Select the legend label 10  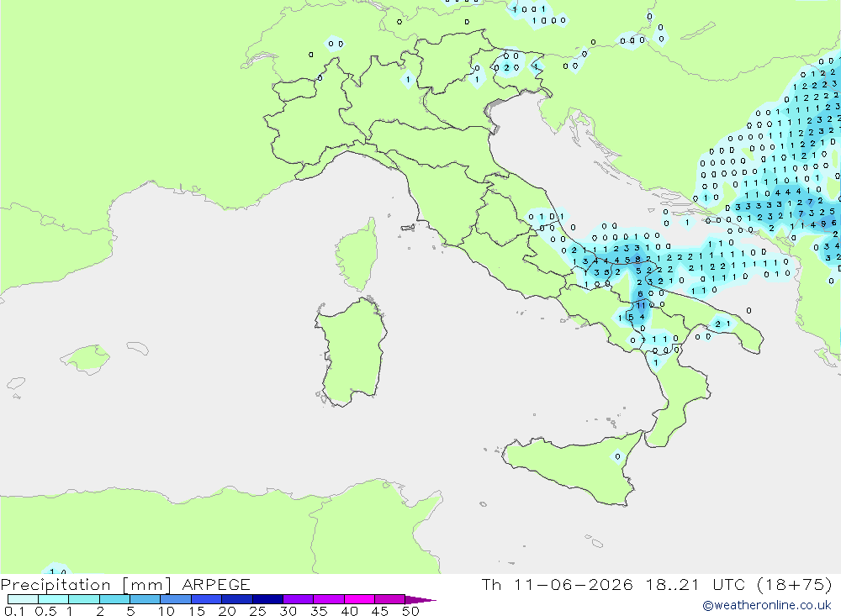(x=167, y=611)
